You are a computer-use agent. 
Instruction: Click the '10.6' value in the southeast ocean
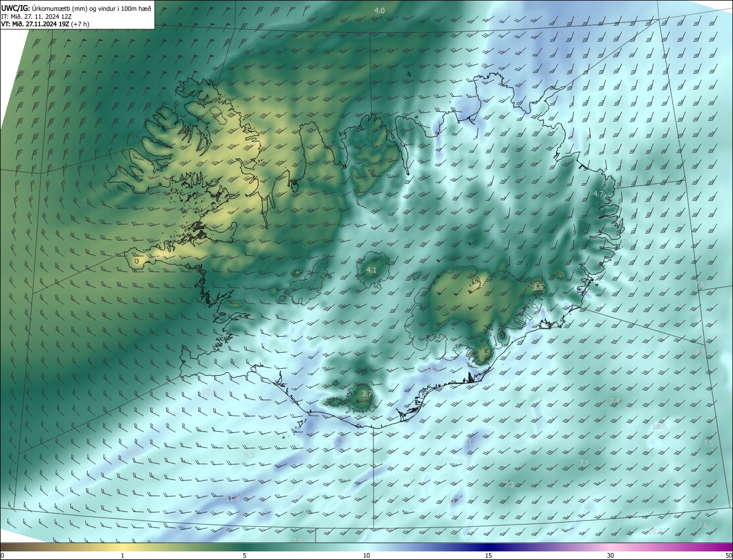(659, 427)
